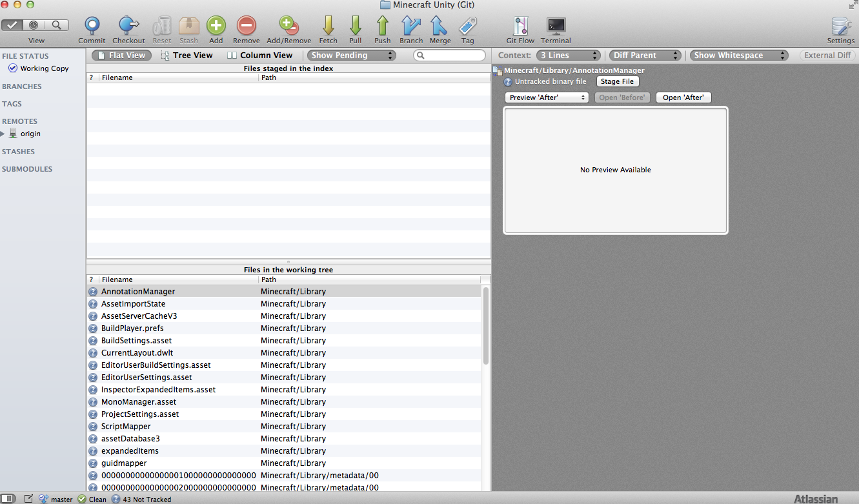
Task: Switch to the clock log view segment
Action: 35,25
